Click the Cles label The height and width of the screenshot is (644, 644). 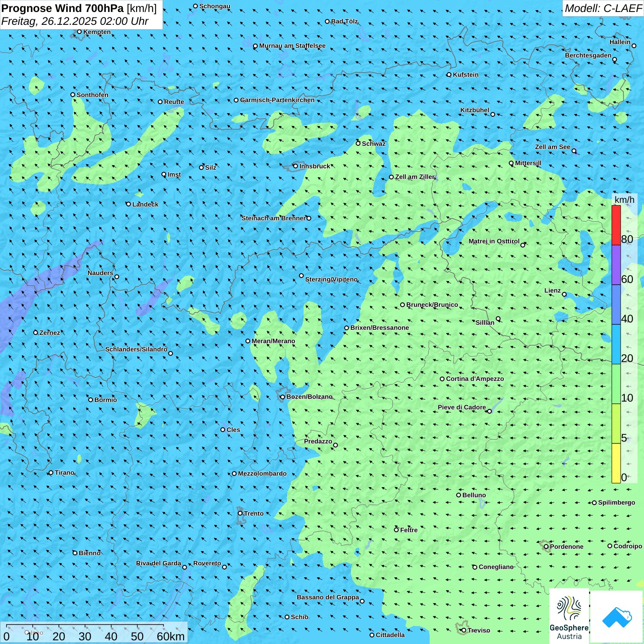point(234,430)
